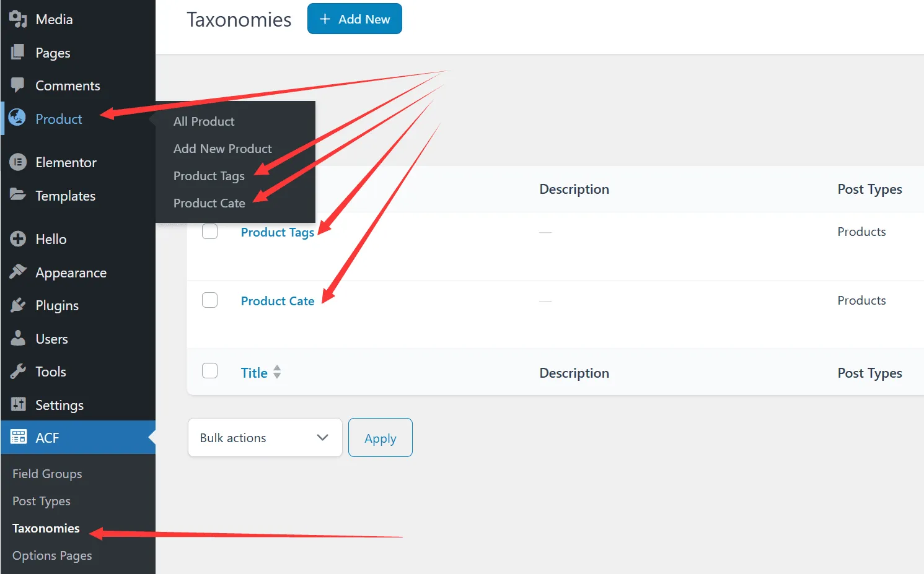
Task: Open the Product Cate taxonomy link
Action: tap(277, 301)
